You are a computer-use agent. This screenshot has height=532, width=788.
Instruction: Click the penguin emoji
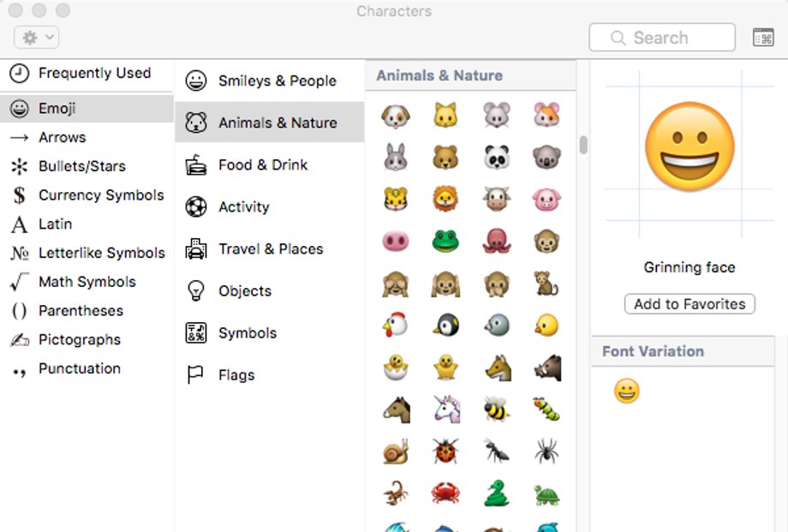pyautogui.click(x=445, y=325)
